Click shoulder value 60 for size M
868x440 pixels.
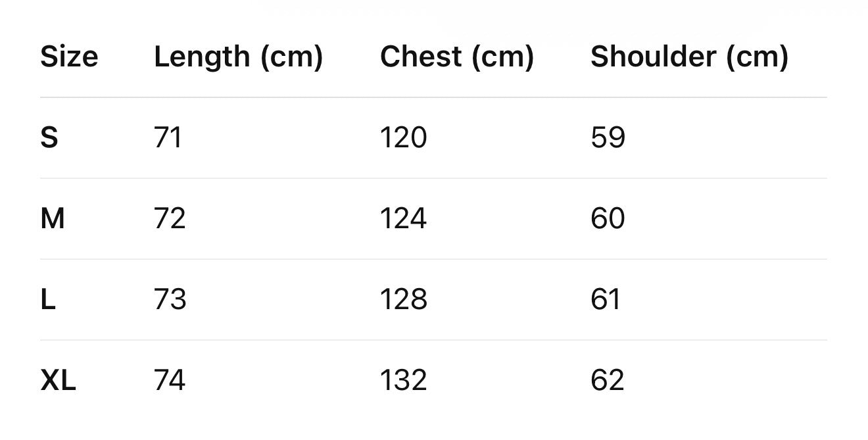pyautogui.click(x=608, y=219)
